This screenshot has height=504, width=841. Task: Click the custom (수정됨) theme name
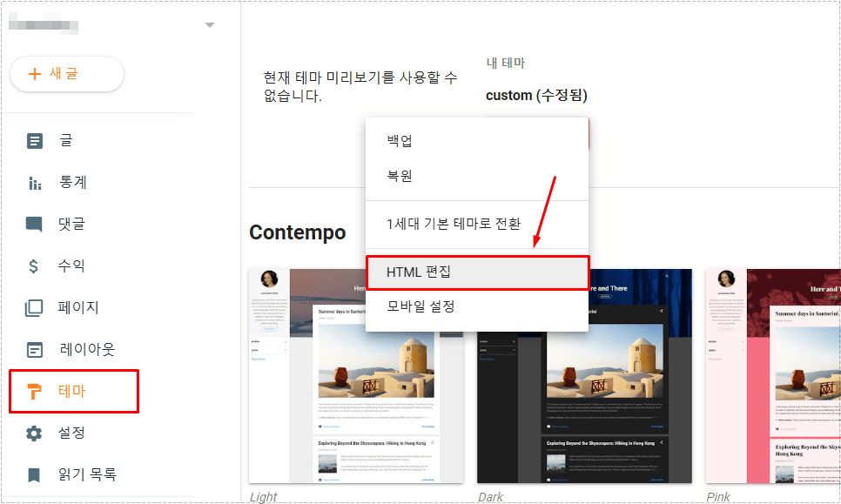tap(536, 96)
